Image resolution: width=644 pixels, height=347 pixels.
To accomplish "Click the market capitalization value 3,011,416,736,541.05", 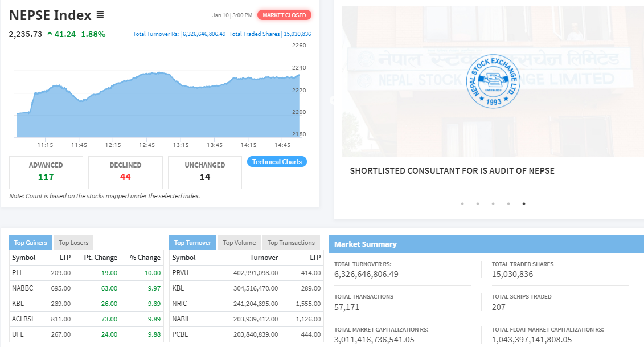I will coord(374,340).
